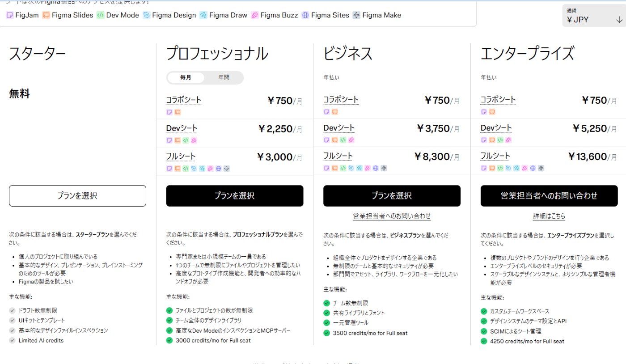
Task: Click the Figma Buzz icon in the top product list
Action: click(255, 15)
